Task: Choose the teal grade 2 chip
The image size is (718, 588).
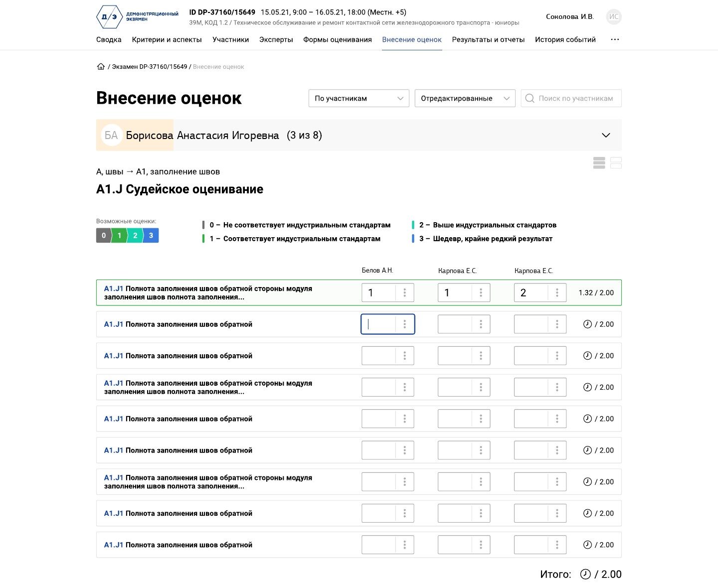Action: click(135, 236)
